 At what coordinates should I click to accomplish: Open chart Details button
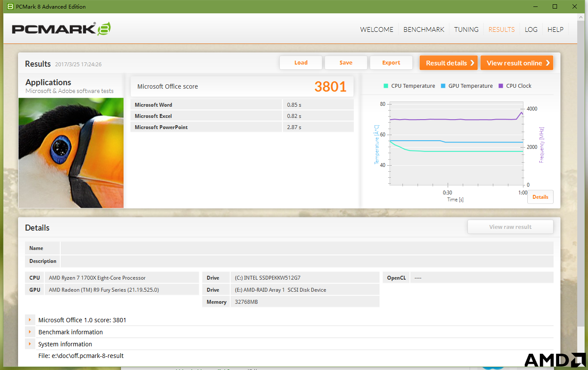click(x=540, y=197)
